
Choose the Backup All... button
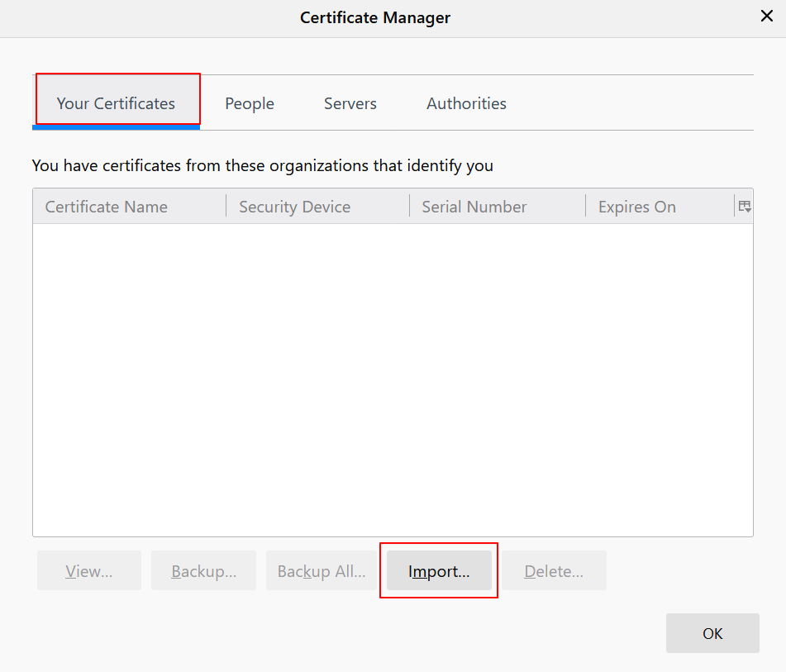322,571
